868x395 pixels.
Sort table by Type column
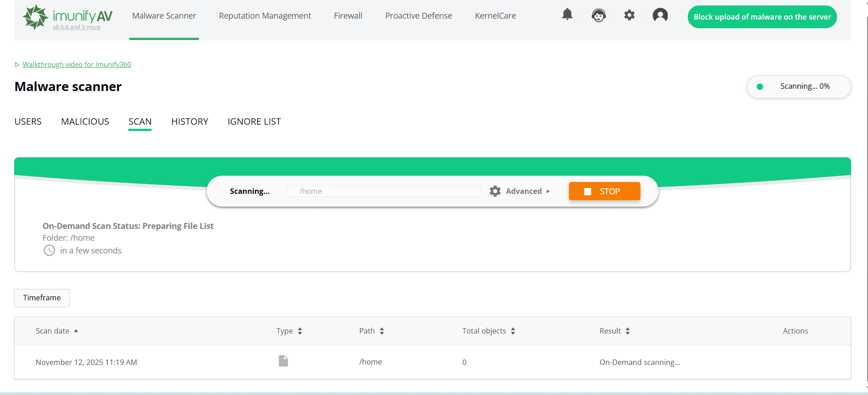289,331
